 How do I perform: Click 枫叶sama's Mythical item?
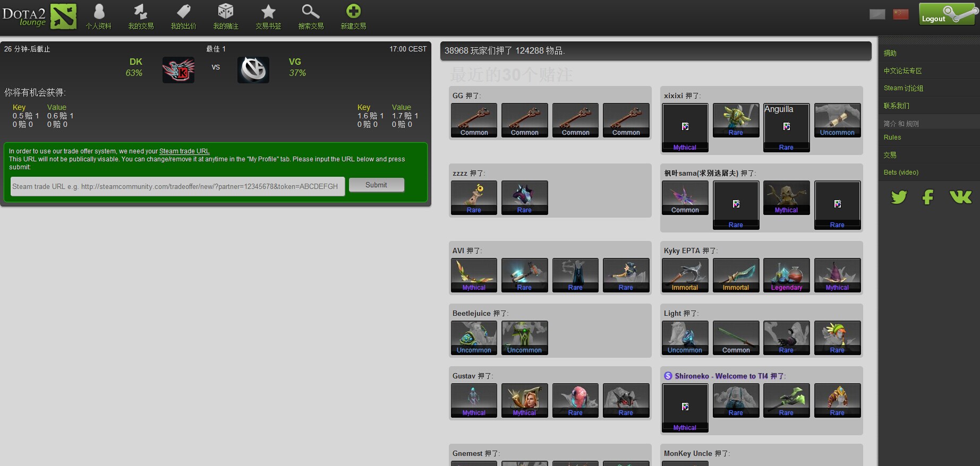pyautogui.click(x=786, y=198)
